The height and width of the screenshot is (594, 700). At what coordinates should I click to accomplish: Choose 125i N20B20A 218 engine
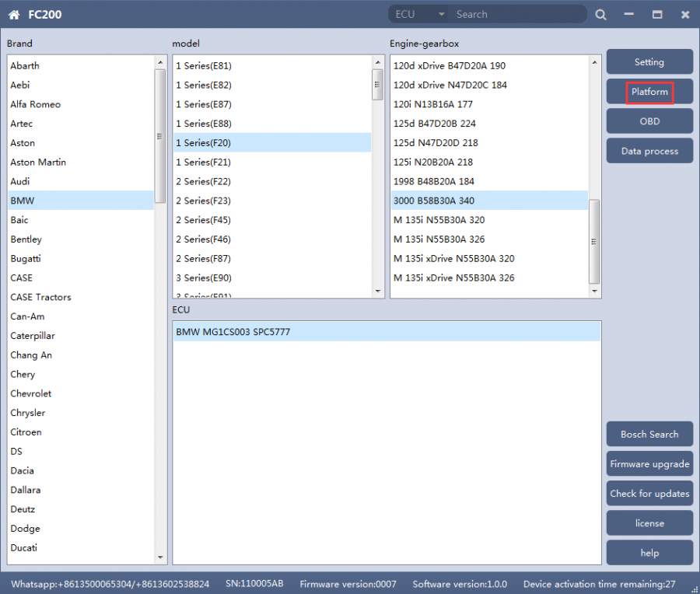pyautogui.click(x=433, y=162)
